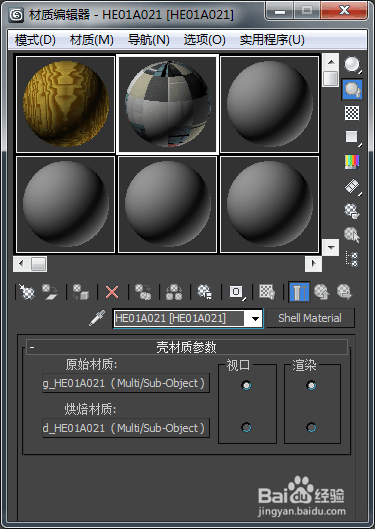Open the 选项(O) menu
375x529 pixels.
click(204, 40)
